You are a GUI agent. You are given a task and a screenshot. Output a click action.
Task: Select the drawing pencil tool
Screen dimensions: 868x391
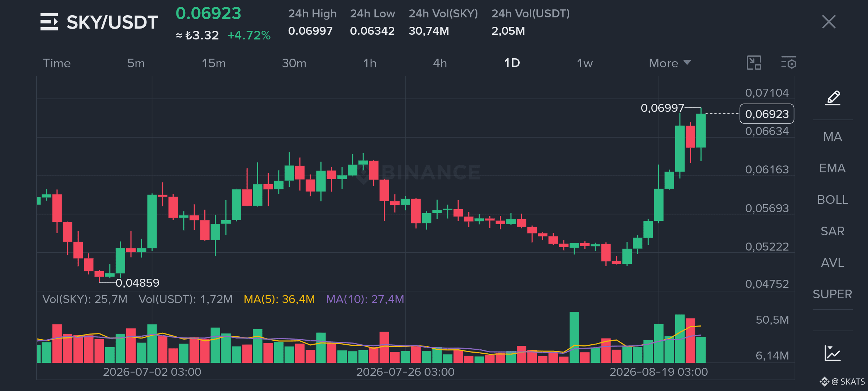(x=833, y=98)
